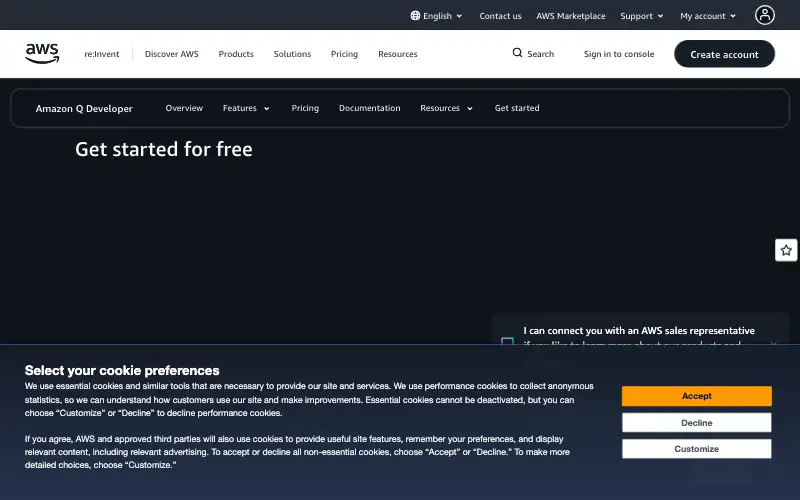Go to re:Invent page
The image size is (800, 500).
(x=102, y=54)
